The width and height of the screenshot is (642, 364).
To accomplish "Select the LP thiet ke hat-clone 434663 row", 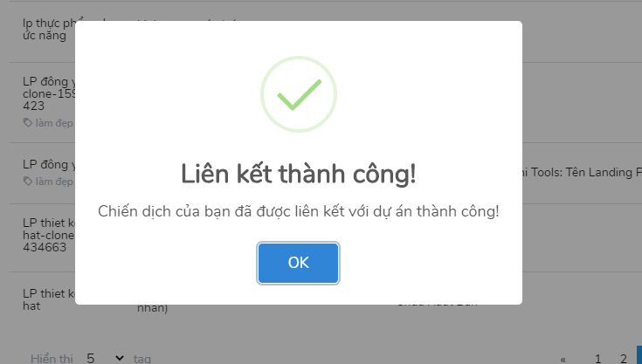I will [326, 237].
